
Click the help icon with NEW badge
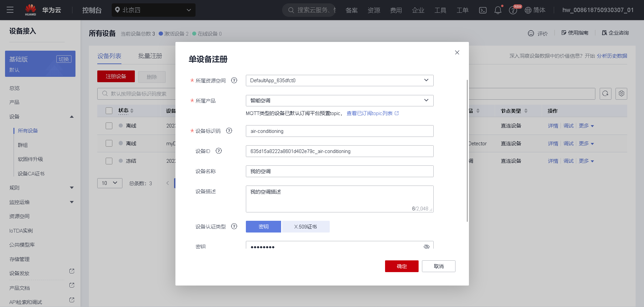coord(513,10)
